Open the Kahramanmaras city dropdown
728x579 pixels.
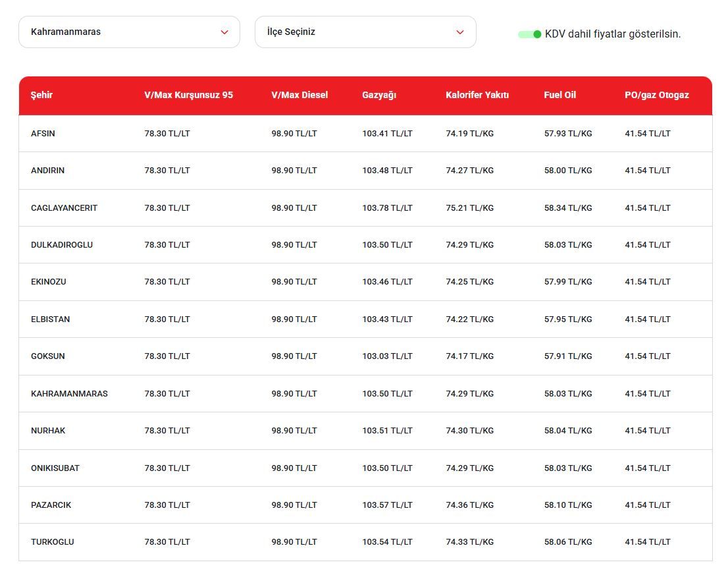(129, 32)
